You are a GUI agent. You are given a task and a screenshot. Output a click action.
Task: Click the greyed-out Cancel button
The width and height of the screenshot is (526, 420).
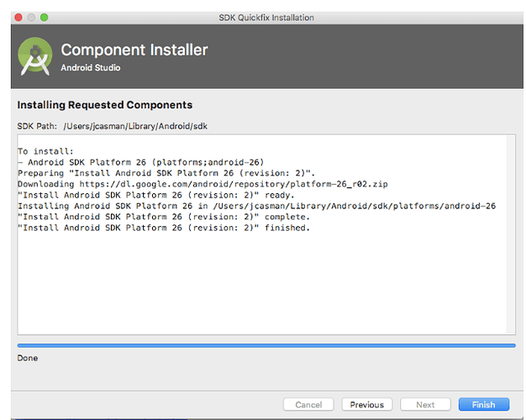click(308, 405)
